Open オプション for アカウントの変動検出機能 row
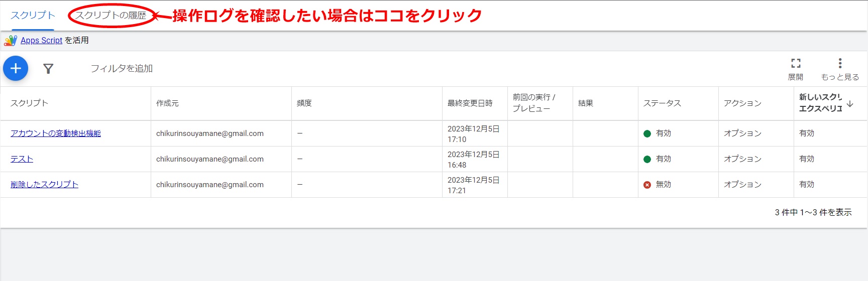 (742, 133)
